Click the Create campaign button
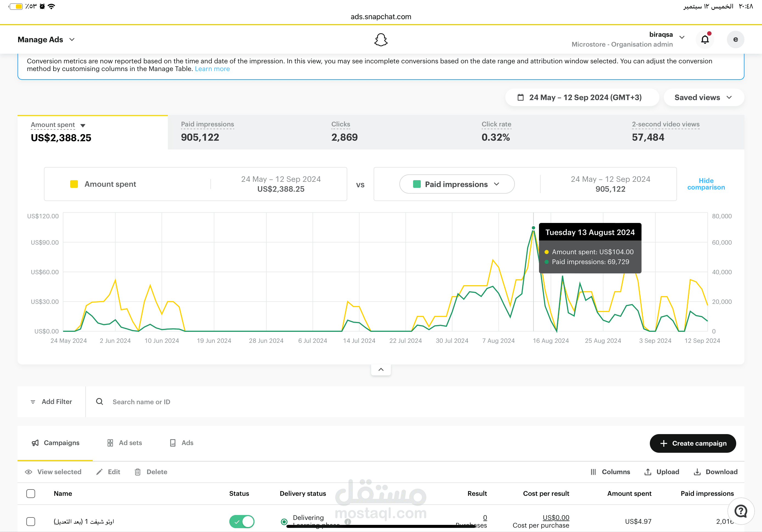Viewport: 762px width, 532px height. (x=693, y=443)
